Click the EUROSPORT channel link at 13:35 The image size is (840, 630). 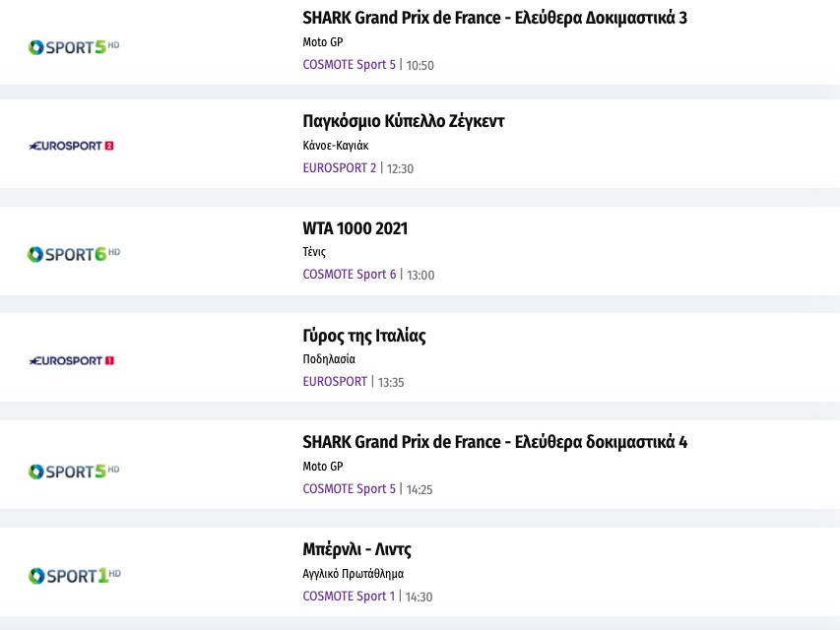[x=334, y=382]
